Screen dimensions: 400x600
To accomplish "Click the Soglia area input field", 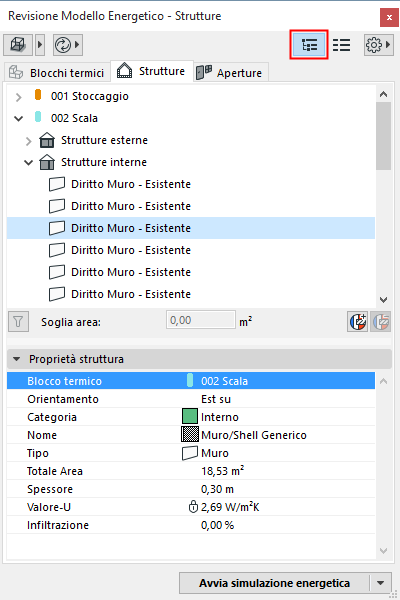I will pyautogui.click(x=201, y=320).
